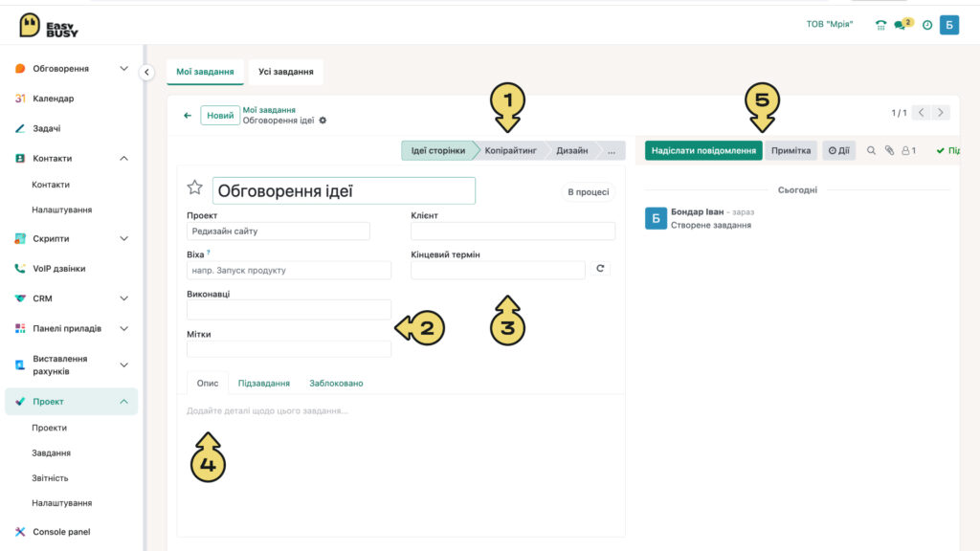980x551 pixels.
Task: Click the Клієнт input field
Action: [513, 231]
